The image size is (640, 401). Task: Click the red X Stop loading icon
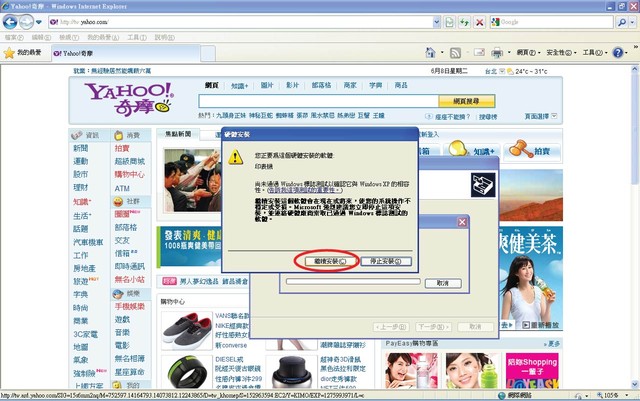tap(480, 22)
